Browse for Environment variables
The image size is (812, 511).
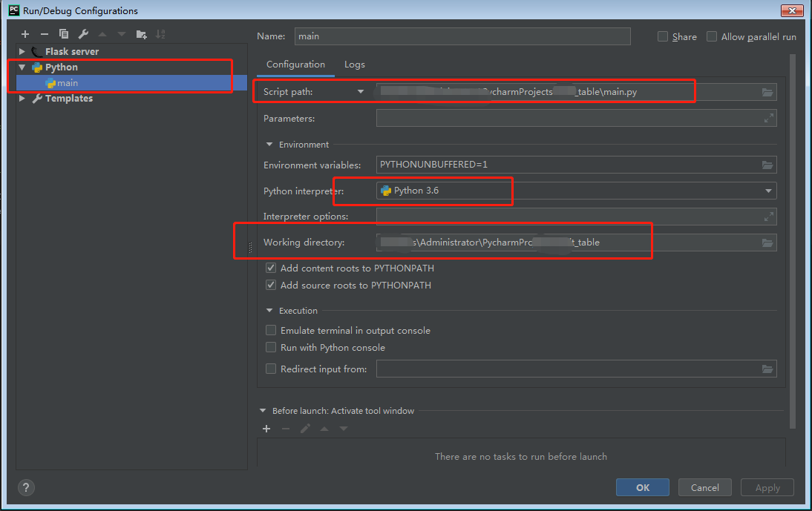pos(767,165)
